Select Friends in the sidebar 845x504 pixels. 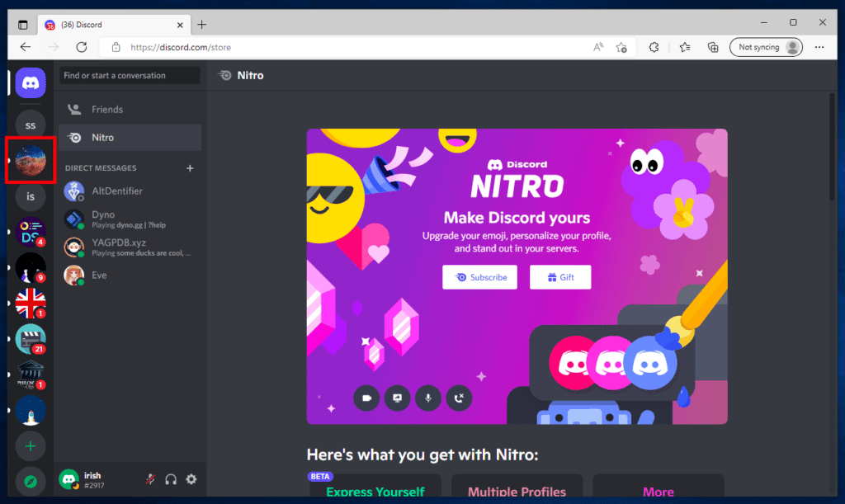(x=130, y=110)
